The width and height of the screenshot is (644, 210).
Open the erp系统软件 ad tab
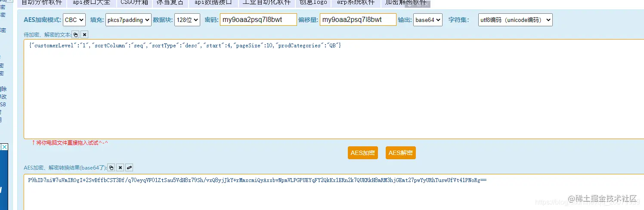click(x=356, y=3)
